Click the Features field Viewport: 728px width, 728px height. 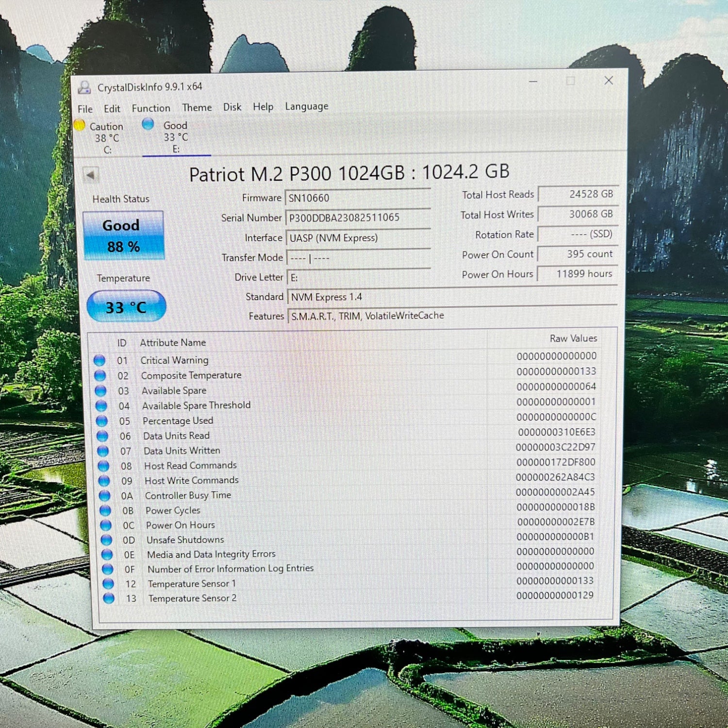(x=453, y=315)
